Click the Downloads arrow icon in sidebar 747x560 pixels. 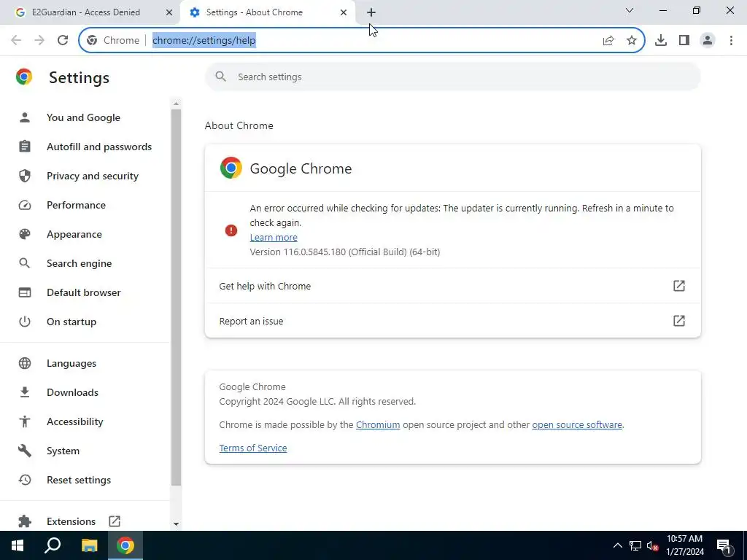(x=24, y=392)
